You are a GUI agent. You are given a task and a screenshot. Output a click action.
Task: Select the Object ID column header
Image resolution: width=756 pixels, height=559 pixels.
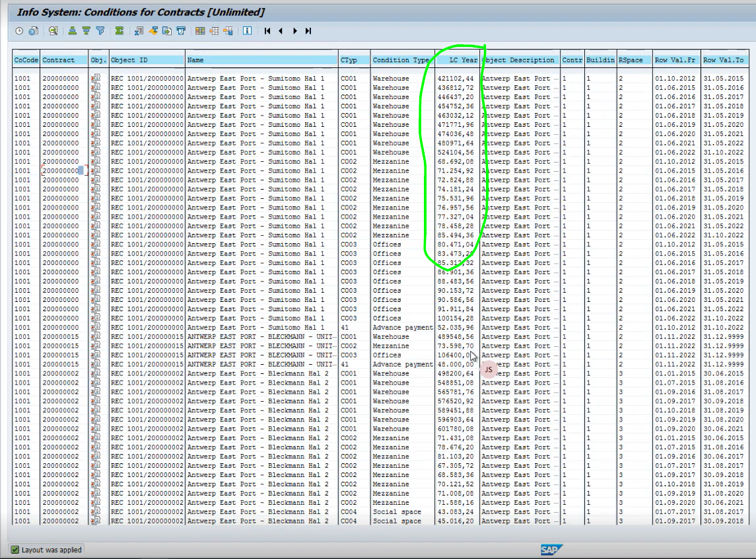click(x=147, y=60)
